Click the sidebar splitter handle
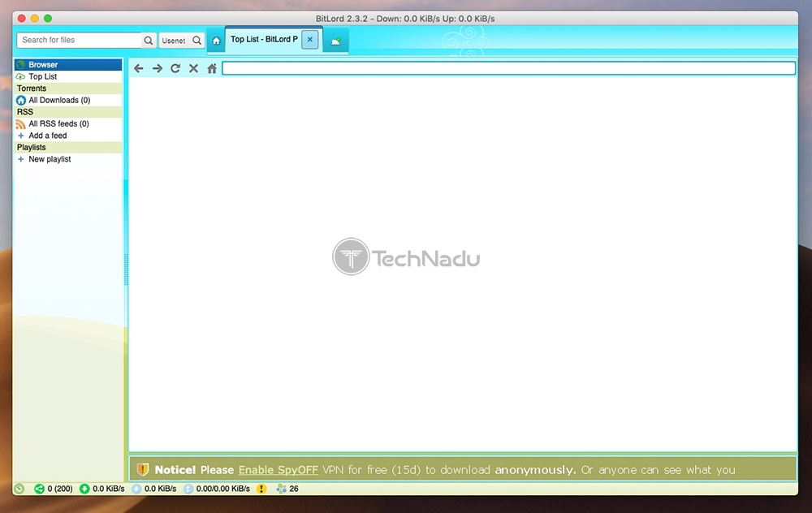 point(125,269)
